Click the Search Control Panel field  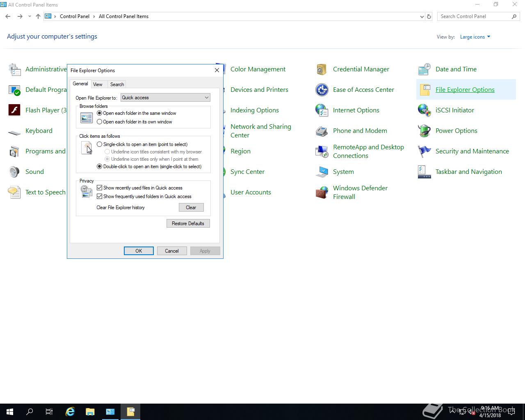point(478,16)
